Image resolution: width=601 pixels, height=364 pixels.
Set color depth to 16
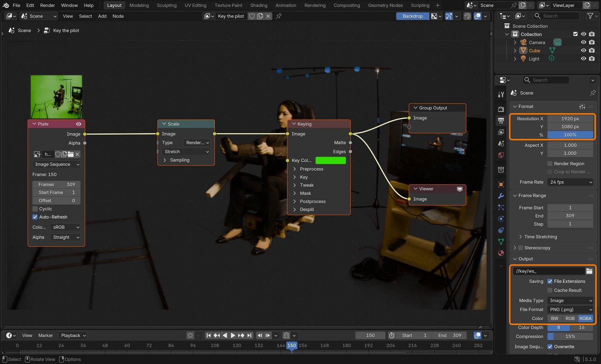click(x=581, y=328)
